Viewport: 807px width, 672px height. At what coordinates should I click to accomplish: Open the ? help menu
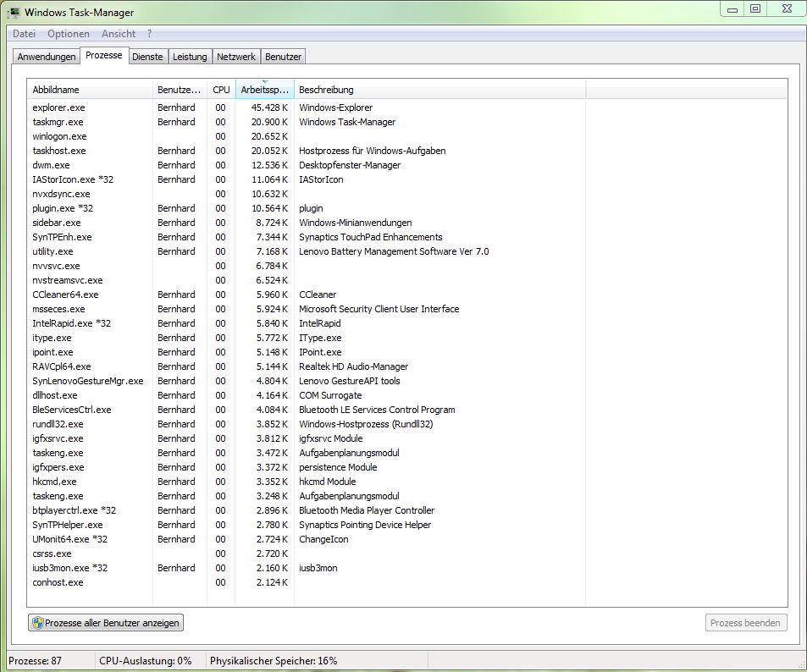tap(149, 34)
